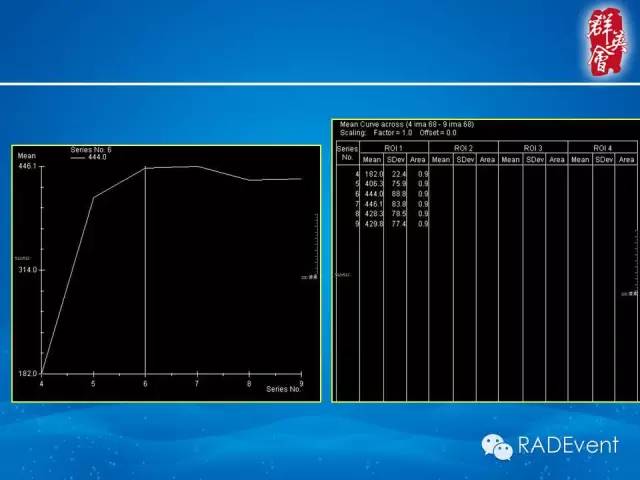Click the Series No. table header cell
This screenshot has width=640, height=480.
pos(347,153)
